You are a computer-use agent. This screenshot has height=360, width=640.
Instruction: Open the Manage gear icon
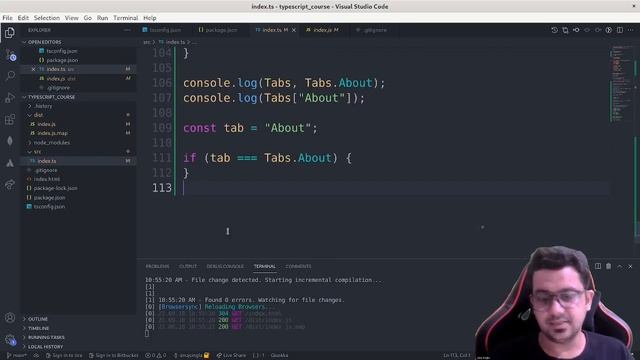click(10, 339)
